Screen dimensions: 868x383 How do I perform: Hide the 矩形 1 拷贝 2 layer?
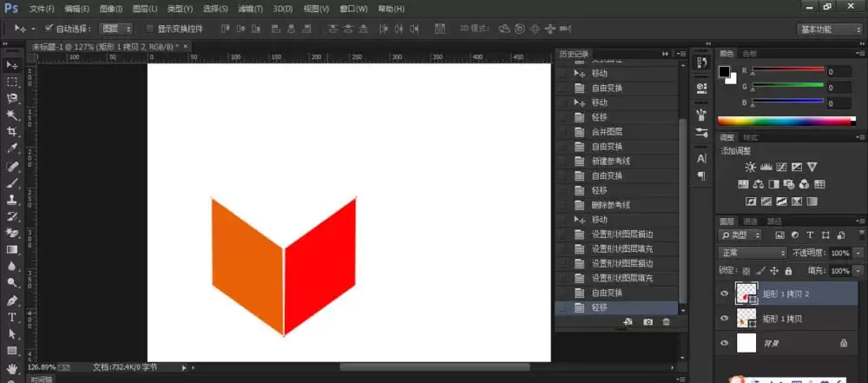click(x=724, y=294)
